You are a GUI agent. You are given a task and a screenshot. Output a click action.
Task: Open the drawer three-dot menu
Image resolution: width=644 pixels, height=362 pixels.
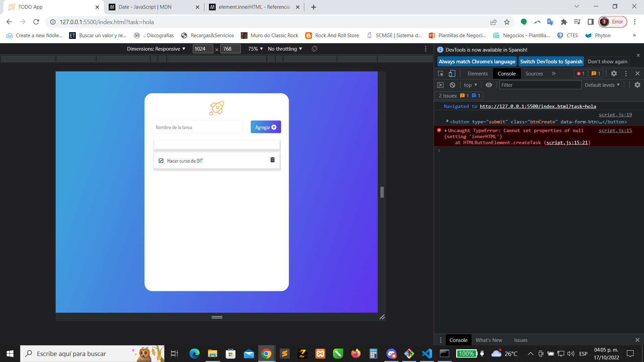(x=441, y=340)
